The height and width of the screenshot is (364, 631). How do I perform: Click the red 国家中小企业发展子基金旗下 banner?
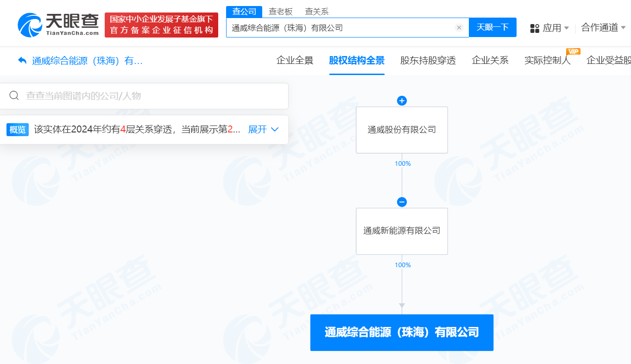tap(161, 25)
